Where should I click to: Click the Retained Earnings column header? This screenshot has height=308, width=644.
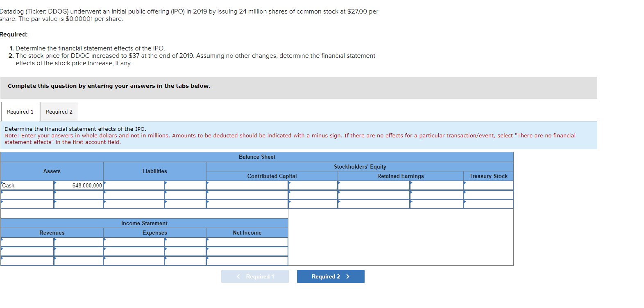point(401,176)
